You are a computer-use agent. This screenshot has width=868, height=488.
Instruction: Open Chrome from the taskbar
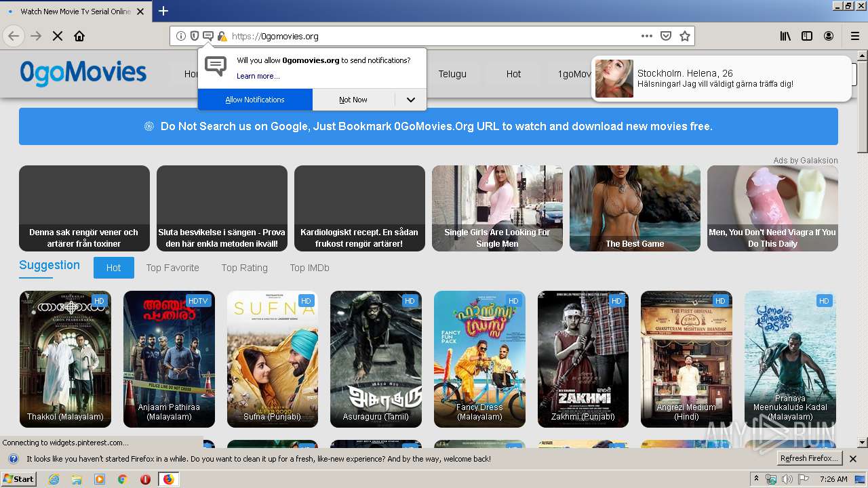click(x=122, y=479)
